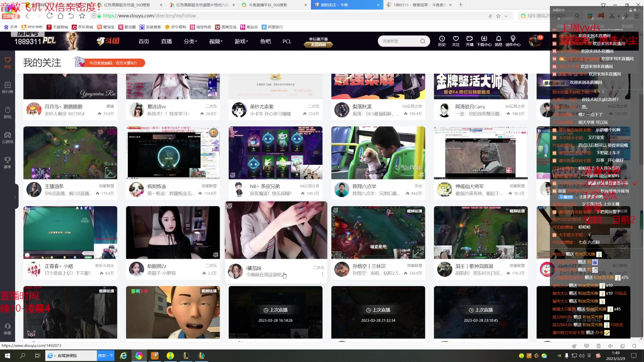Click the 洞主丨歌神洞庭湖 streamer name
Image resolution: width=644 pixels, height=362 pixels.
[x=474, y=266]
